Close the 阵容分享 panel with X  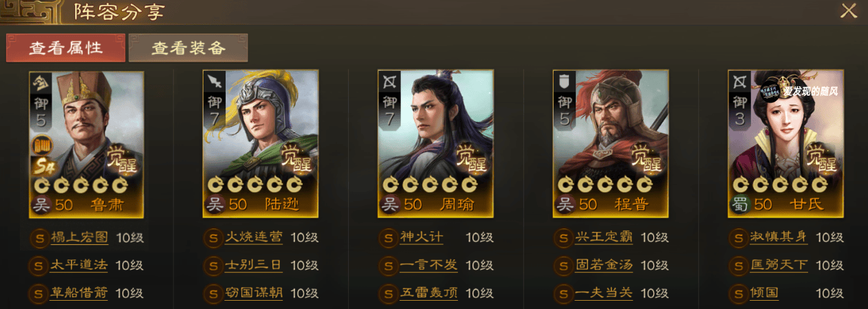[849, 10]
